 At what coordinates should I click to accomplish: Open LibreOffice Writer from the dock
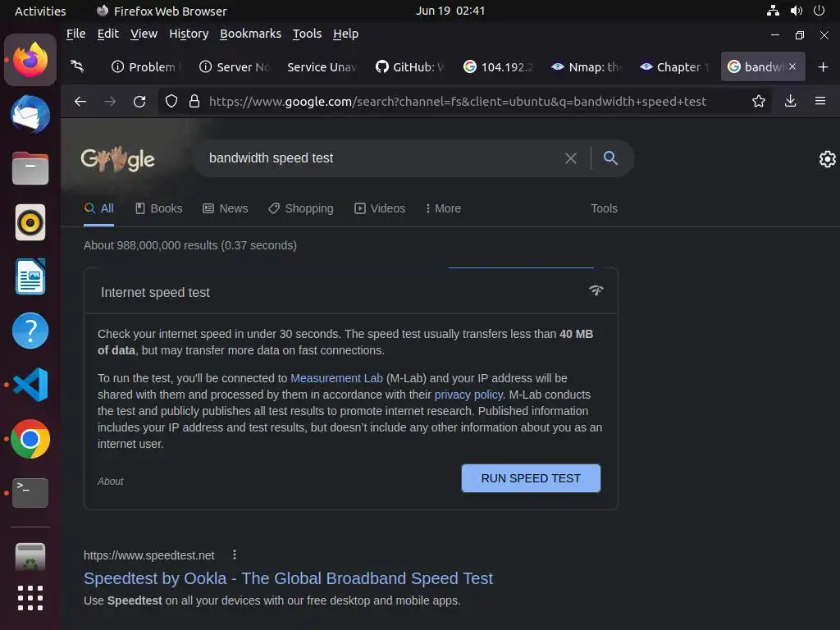coord(30,276)
